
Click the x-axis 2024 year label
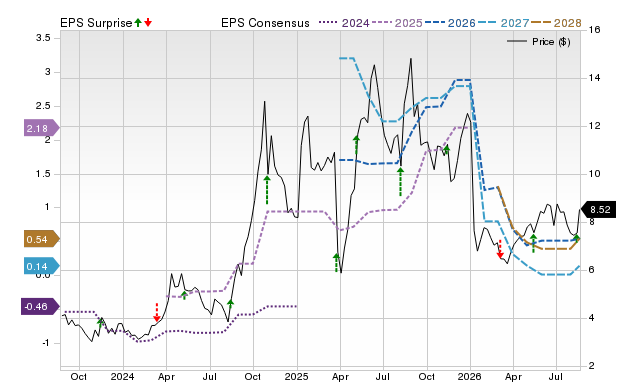coord(122,376)
